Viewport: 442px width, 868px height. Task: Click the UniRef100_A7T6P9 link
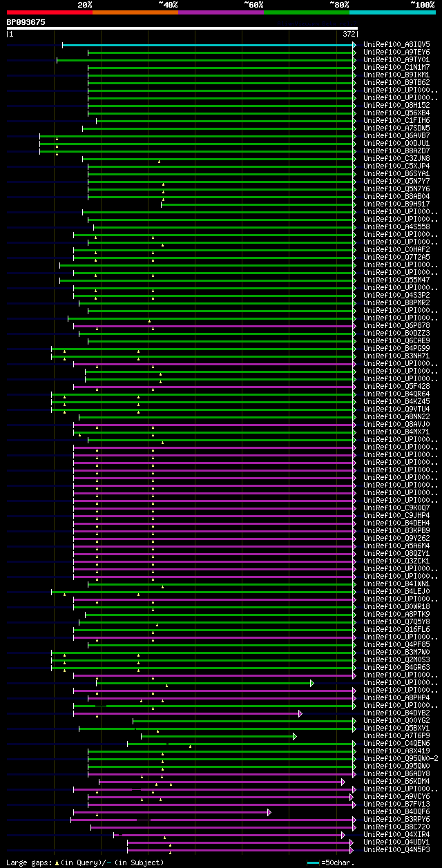click(x=396, y=735)
